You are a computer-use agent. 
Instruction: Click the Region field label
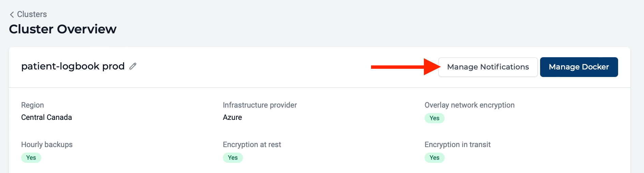[x=32, y=105]
